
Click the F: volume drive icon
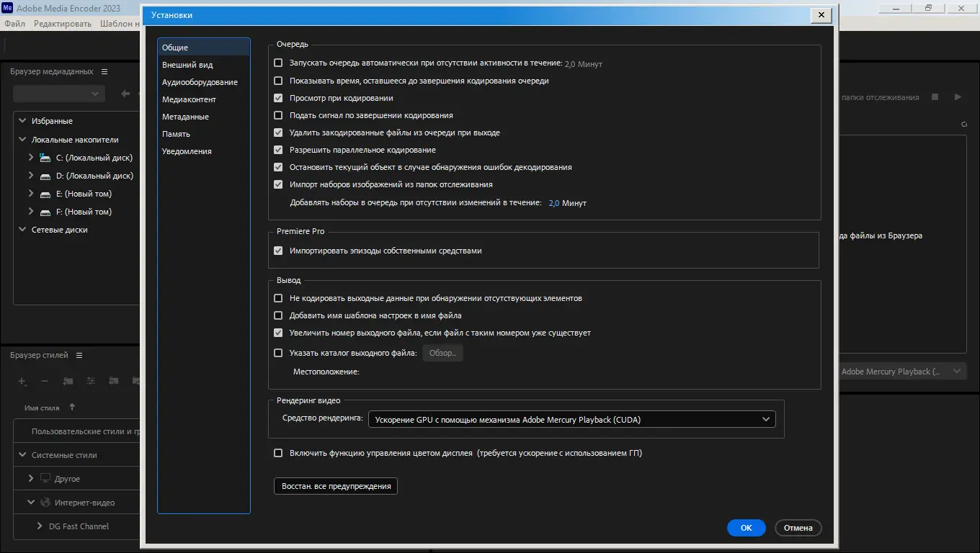point(45,212)
